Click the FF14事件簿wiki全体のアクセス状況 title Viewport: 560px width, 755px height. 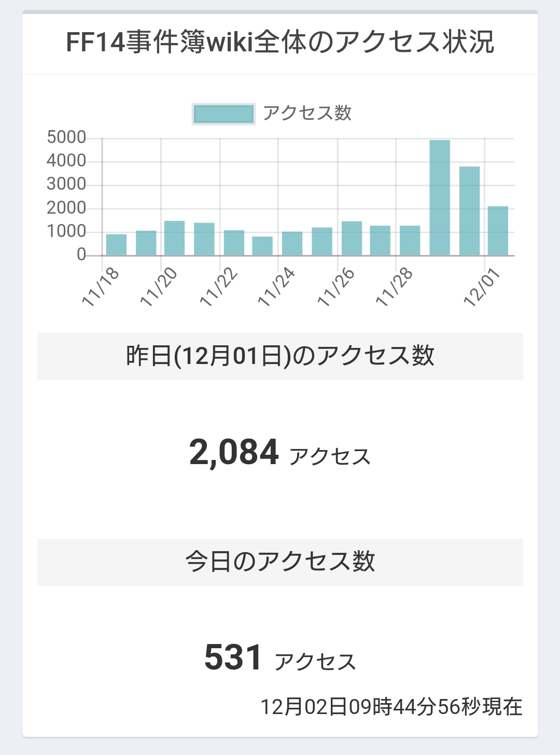[280, 43]
